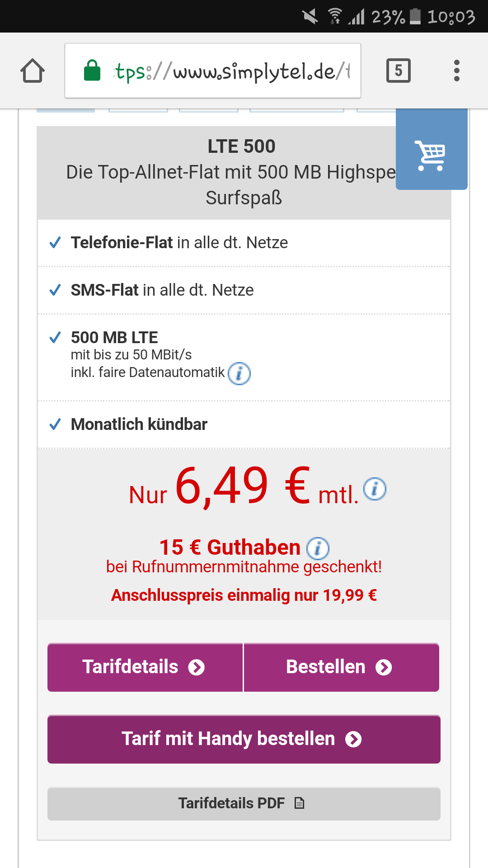Select the highlighted first tariff tab
The width and height of the screenshot is (488, 868).
click(x=66, y=110)
